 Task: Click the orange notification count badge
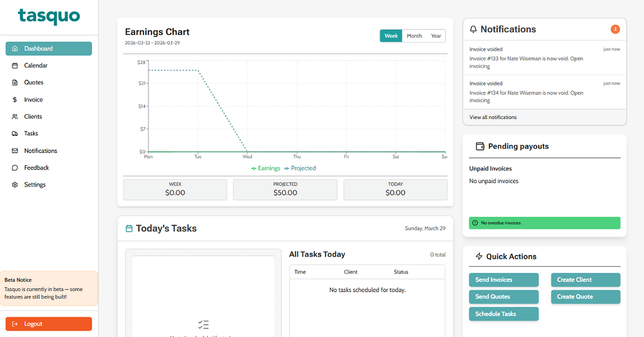tap(615, 29)
